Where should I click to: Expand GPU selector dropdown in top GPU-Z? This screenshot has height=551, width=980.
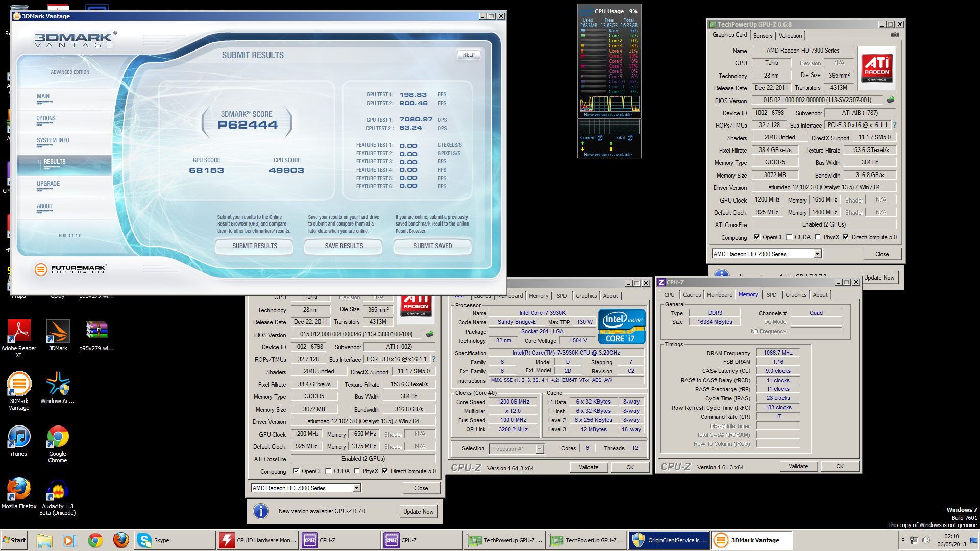tap(817, 254)
